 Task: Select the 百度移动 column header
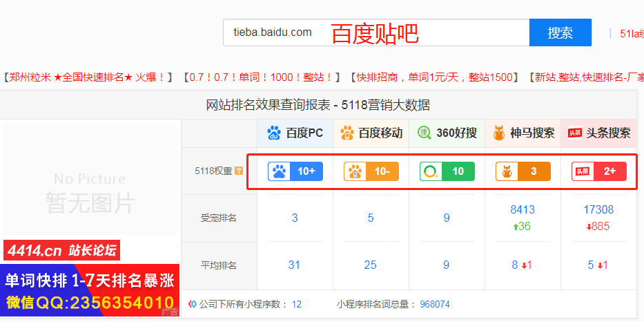click(x=371, y=133)
